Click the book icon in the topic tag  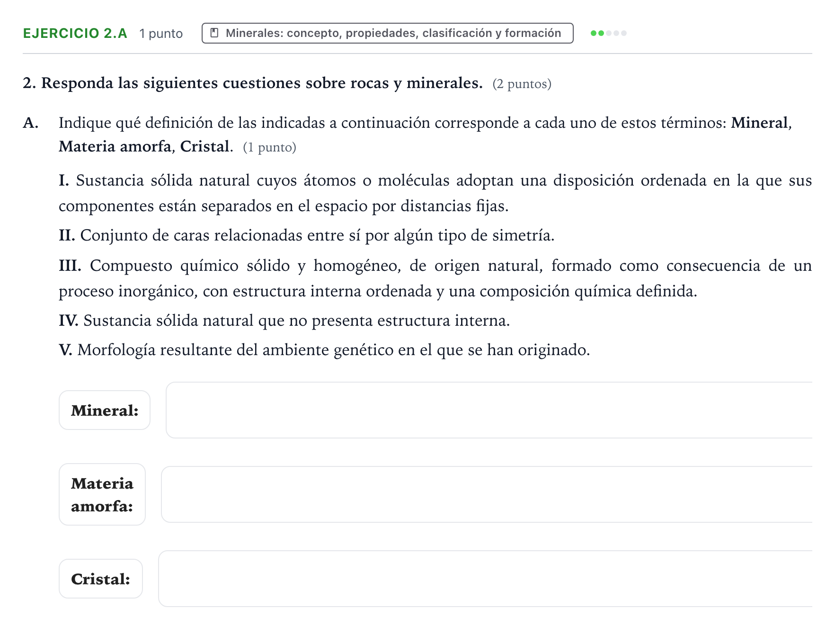tap(214, 33)
